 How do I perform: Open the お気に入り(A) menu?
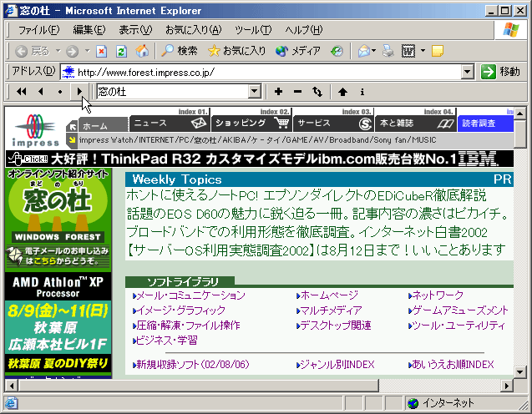(194, 30)
